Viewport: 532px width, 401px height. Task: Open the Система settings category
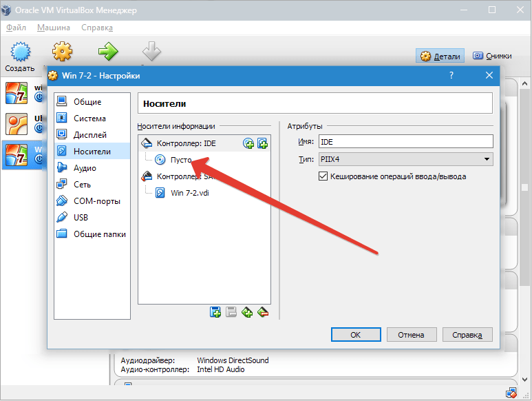pyautogui.click(x=89, y=118)
